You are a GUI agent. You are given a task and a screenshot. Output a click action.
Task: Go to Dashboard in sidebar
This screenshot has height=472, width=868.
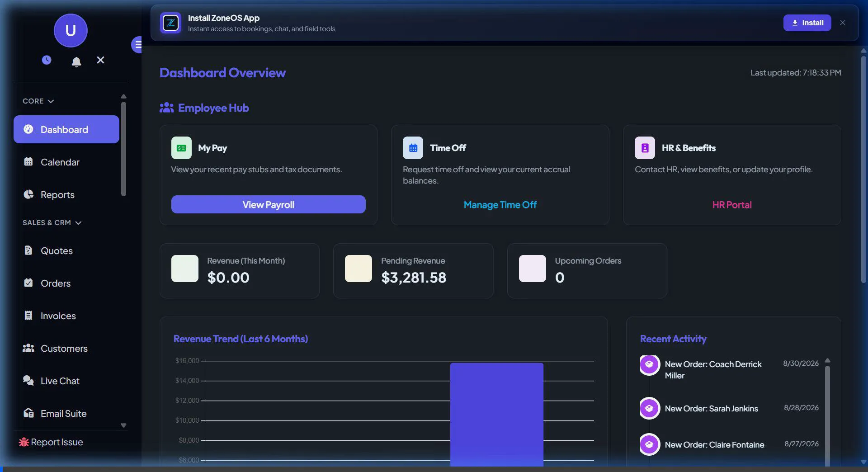pyautogui.click(x=66, y=129)
